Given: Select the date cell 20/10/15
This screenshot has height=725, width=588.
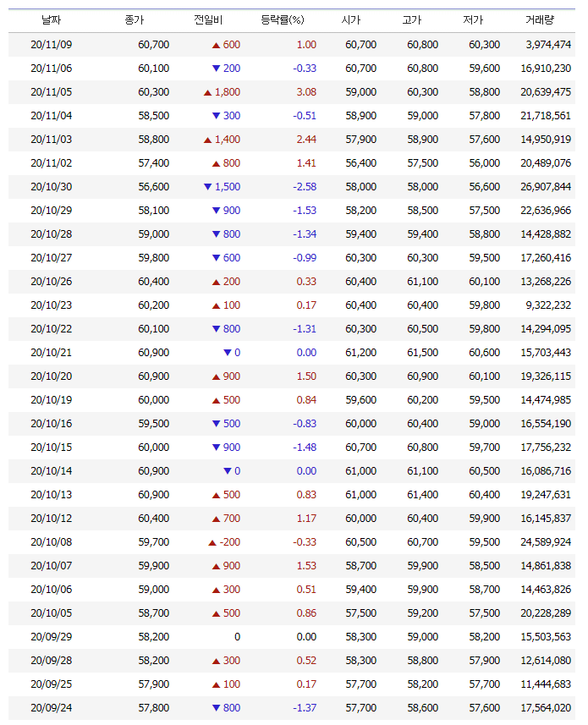Looking at the screenshot, I should point(52,448).
